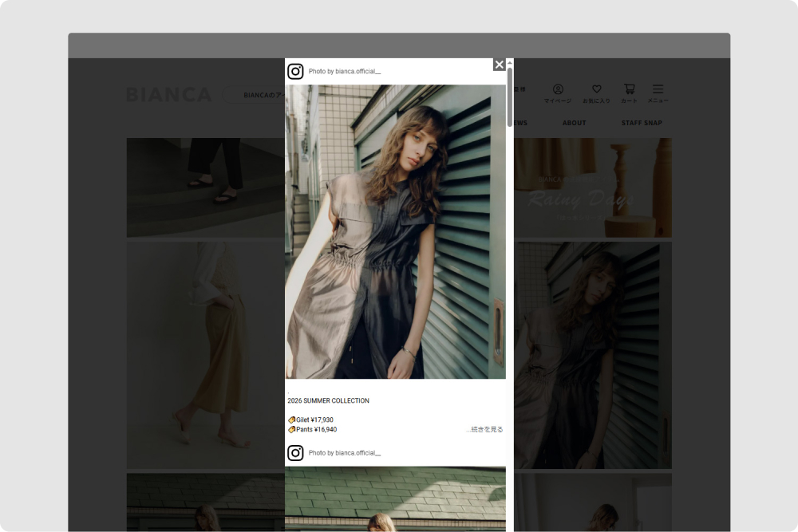Open the background model photo on right
This screenshot has width=798, height=532.
(x=592, y=355)
